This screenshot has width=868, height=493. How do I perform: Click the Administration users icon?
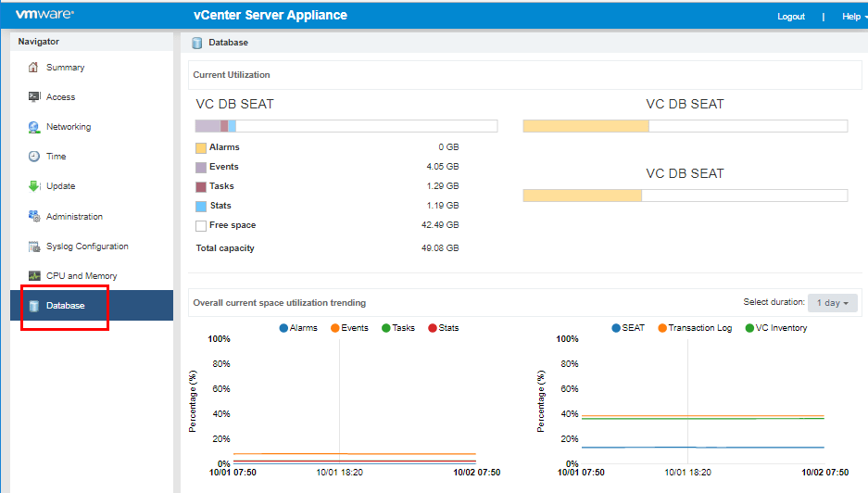[x=34, y=217]
